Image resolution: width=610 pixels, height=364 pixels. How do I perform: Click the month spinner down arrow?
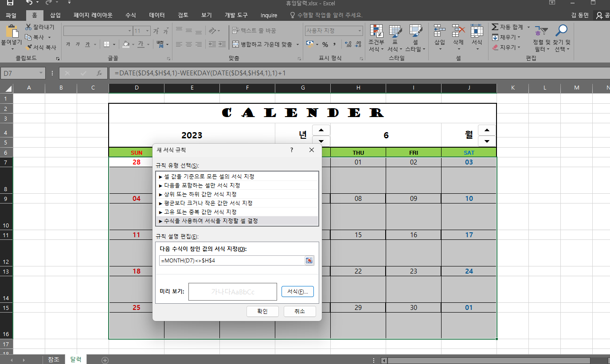coord(487,141)
